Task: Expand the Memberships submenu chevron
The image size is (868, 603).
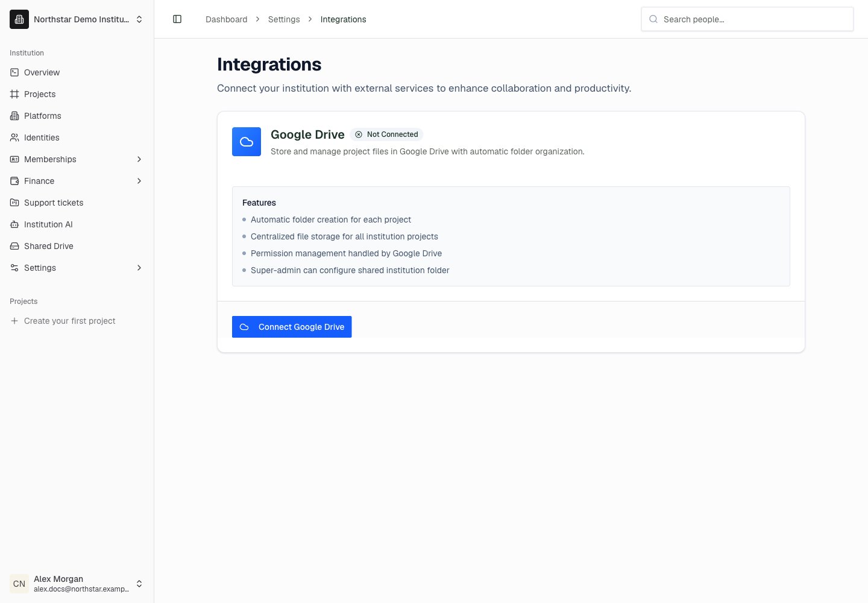Action: pyautogui.click(x=139, y=159)
